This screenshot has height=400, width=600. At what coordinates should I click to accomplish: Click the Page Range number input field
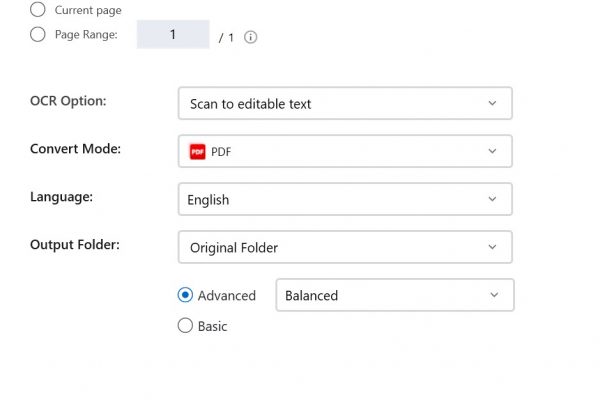tap(173, 34)
